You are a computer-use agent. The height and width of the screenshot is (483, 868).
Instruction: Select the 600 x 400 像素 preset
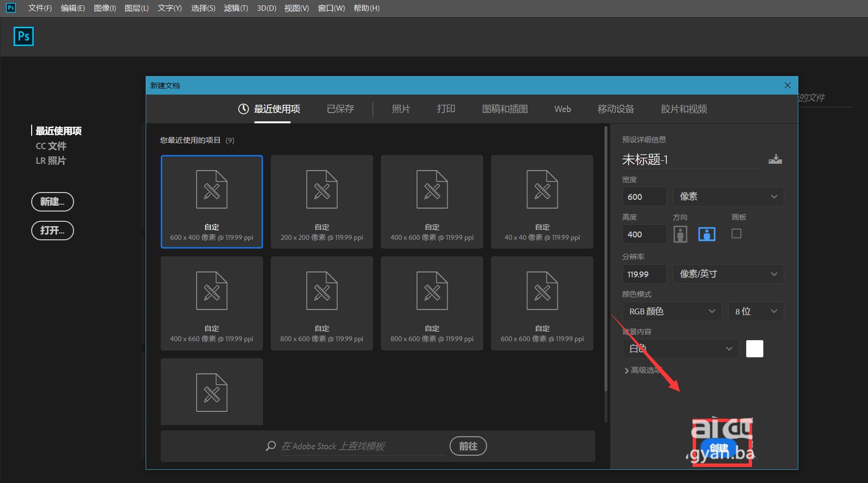(212, 202)
